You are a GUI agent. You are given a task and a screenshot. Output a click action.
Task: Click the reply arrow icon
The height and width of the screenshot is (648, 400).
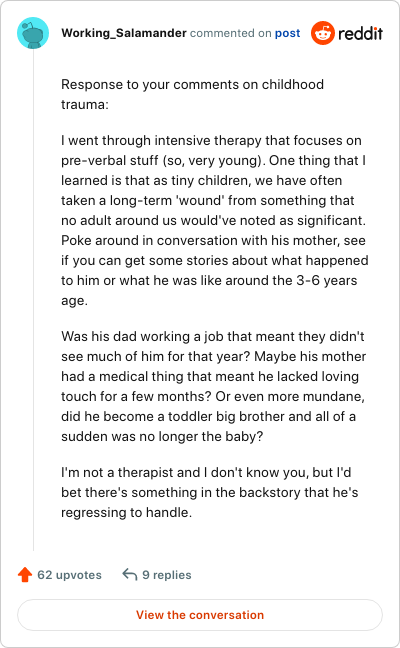tap(130, 574)
